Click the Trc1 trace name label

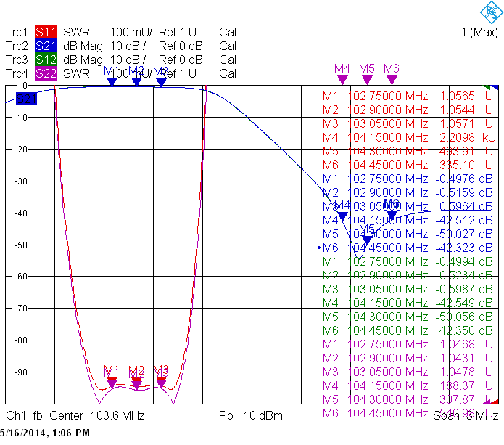(x=17, y=32)
